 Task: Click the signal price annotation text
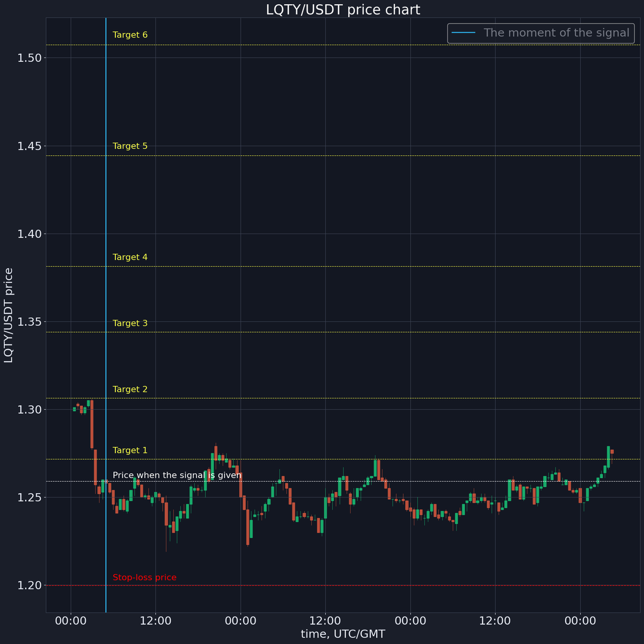(177, 475)
